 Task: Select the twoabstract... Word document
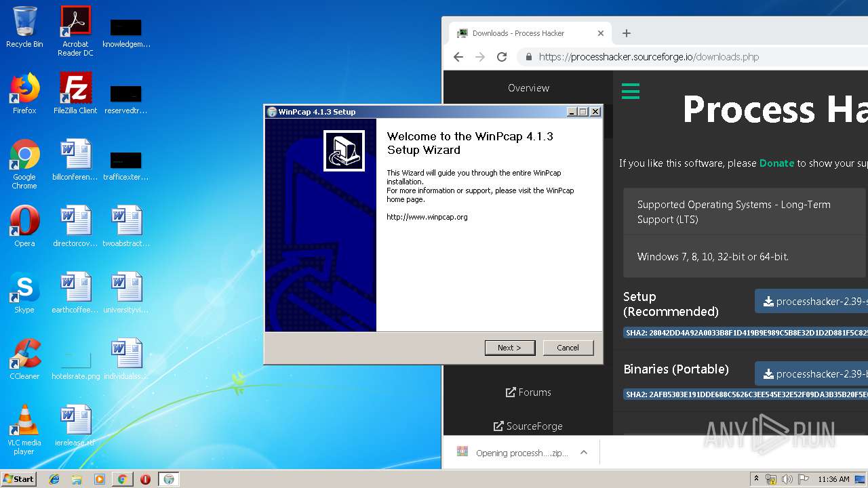pyautogui.click(x=126, y=226)
